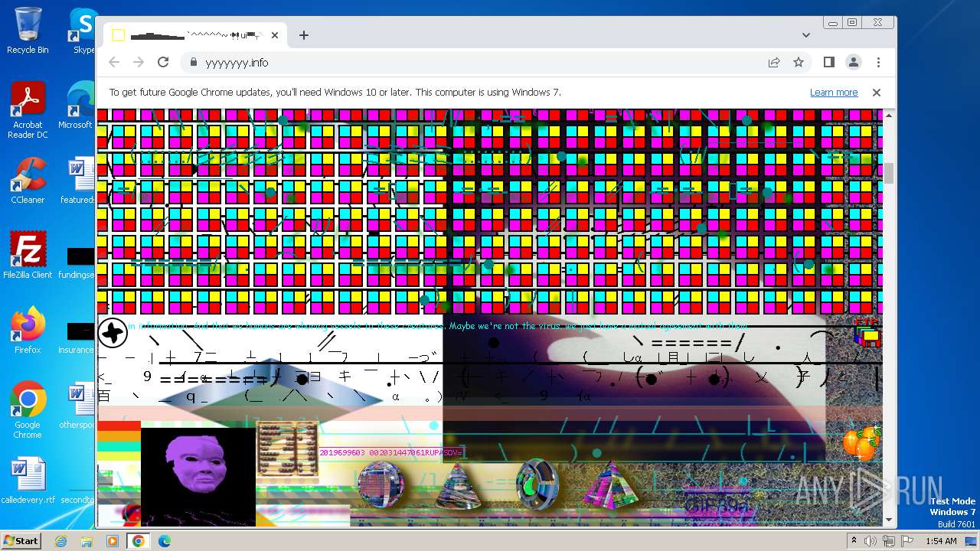The image size is (980, 551).
Task: Open Internet Explorer from taskbar
Action: point(61,541)
